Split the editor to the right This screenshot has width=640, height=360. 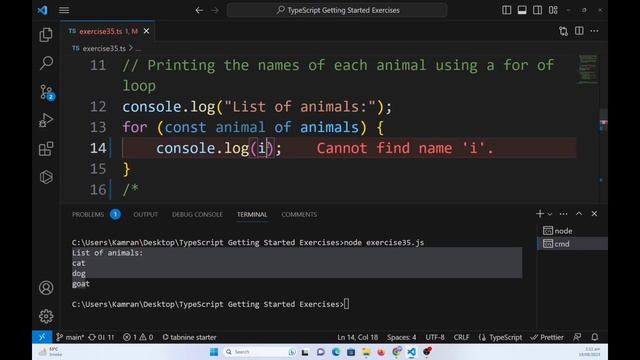579,31
